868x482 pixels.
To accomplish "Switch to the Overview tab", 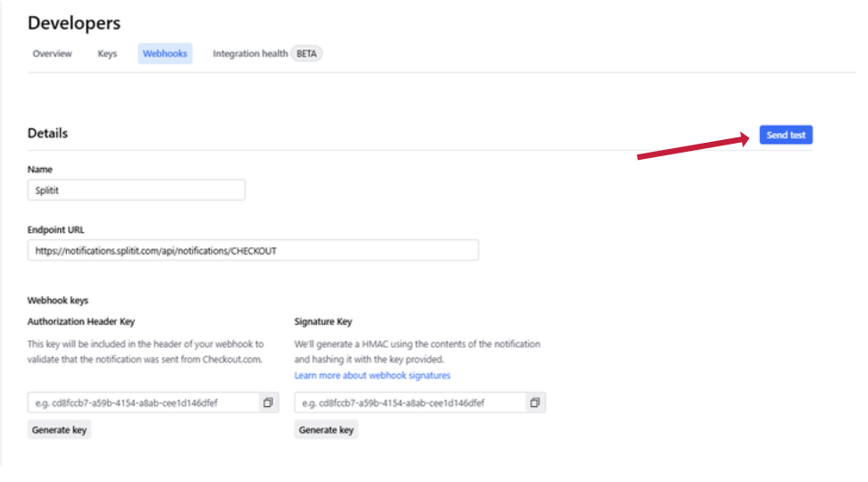I will (x=52, y=54).
